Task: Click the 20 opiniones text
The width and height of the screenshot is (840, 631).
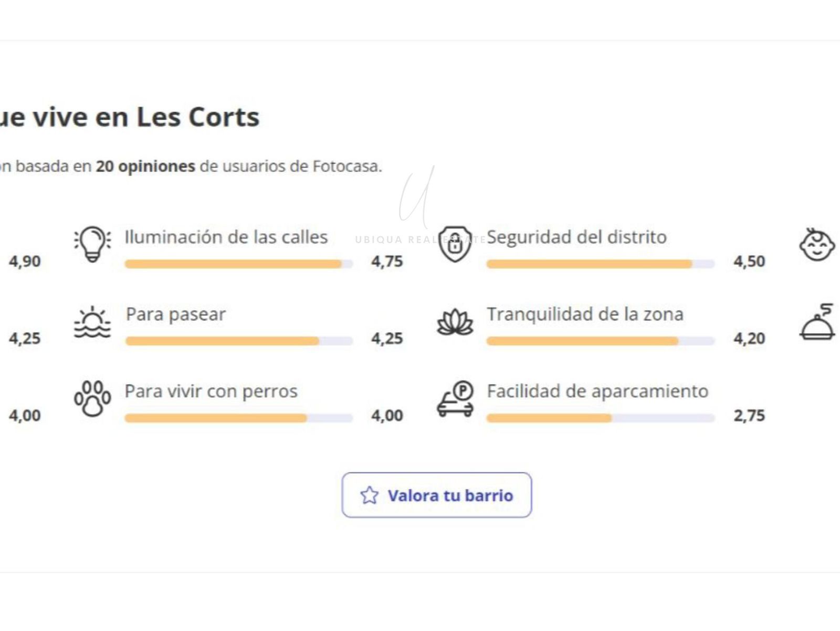Action: coord(145,167)
